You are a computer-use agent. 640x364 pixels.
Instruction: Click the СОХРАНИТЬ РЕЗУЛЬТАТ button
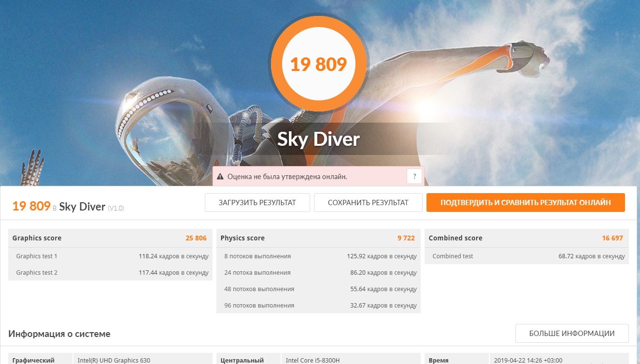[x=368, y=203]
